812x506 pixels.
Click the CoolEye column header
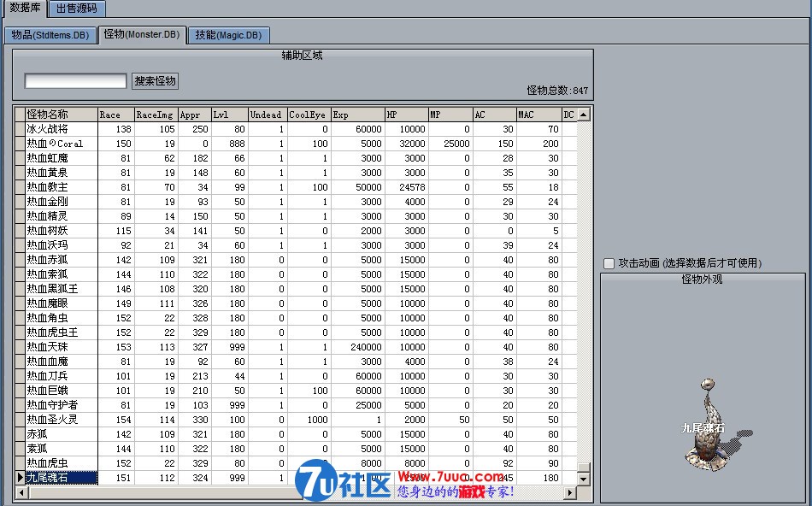tap(309, 115)
